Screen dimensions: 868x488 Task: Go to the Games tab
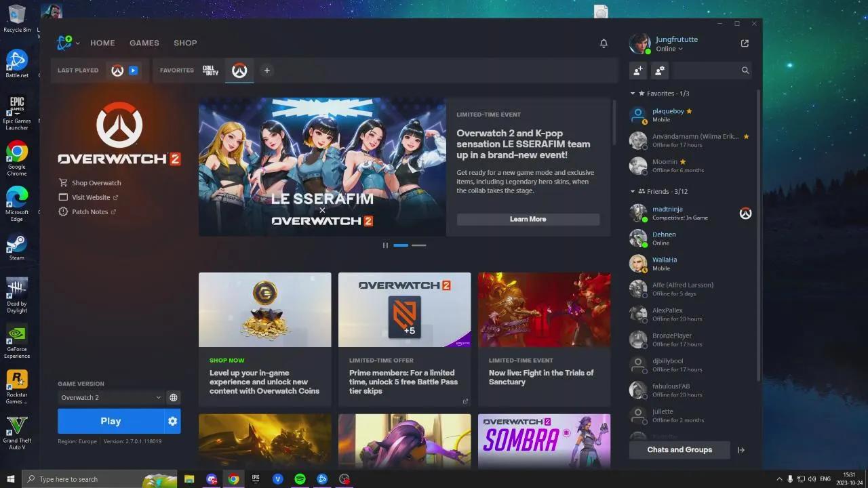pos(144,43)
